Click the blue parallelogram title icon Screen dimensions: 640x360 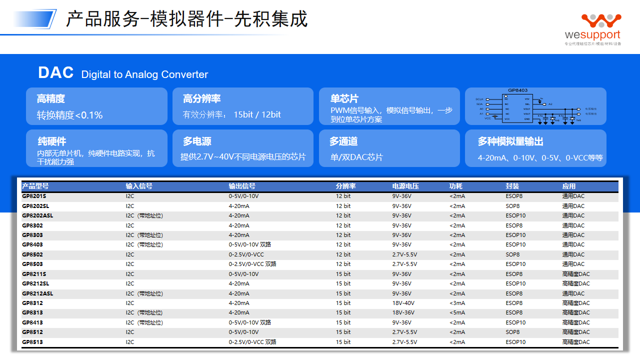click(34, 19)
